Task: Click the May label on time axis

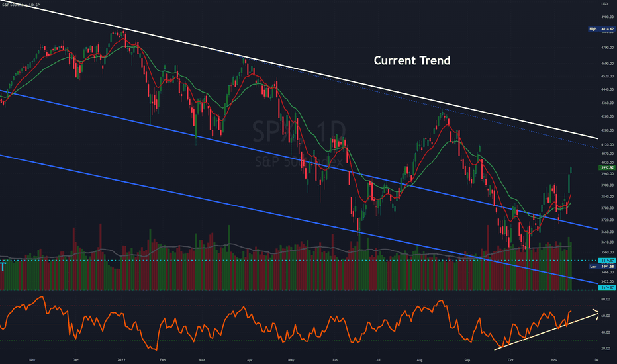Action: (291, 360)
